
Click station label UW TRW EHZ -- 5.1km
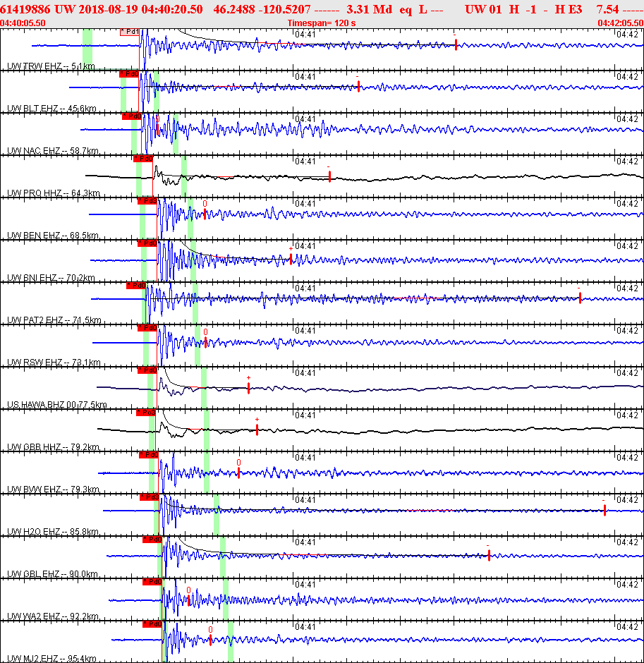[51, 66]
